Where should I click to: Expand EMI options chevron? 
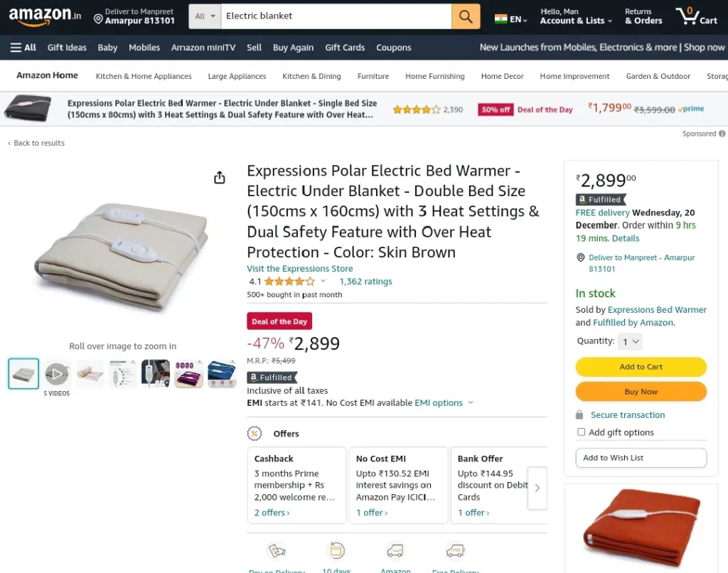tap(471, 402)
